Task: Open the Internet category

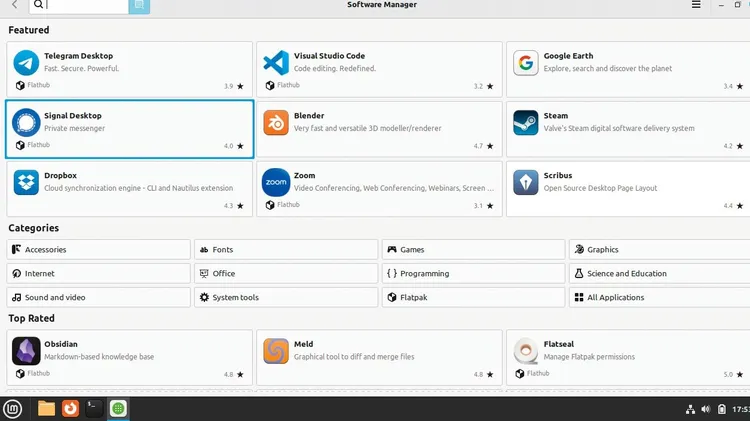Action: coord(99,273)
